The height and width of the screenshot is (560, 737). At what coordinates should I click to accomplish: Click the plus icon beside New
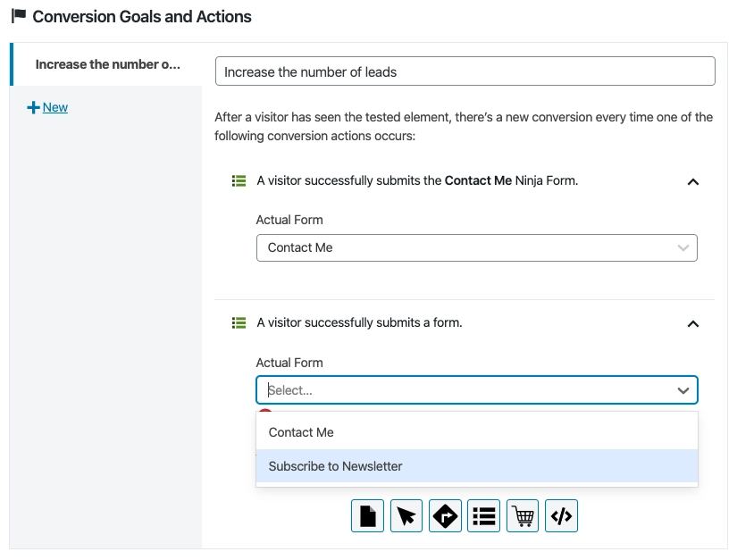click(x=33, y=107)
